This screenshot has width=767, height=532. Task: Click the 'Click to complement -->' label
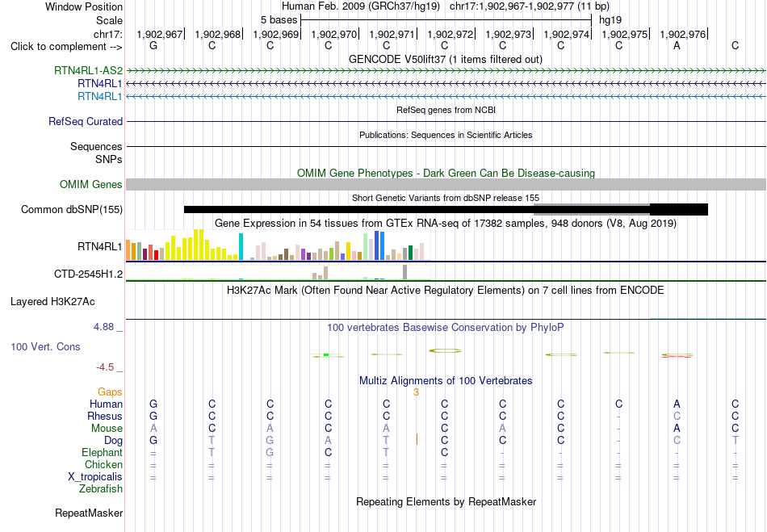(x=66, y=47)
